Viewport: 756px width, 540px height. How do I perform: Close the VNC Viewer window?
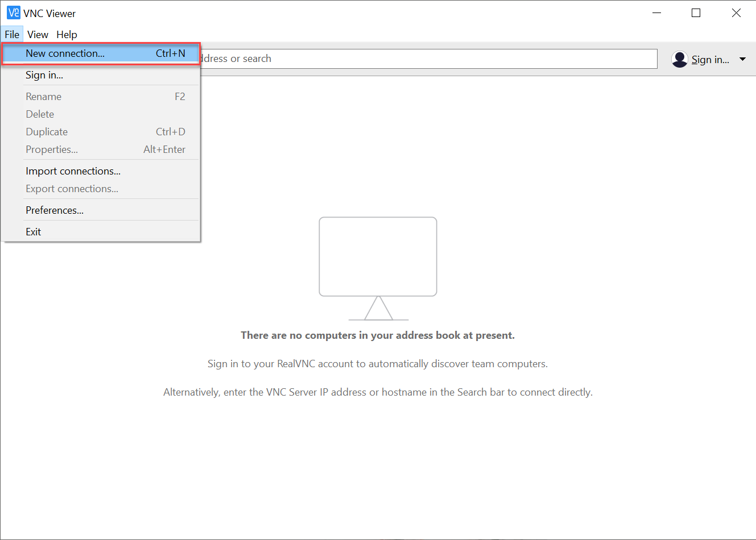click(x=736, y=13)
